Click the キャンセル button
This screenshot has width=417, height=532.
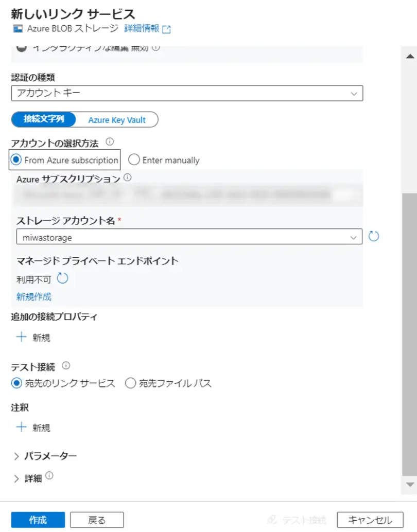pyautogui.click(x=370, y=520)
